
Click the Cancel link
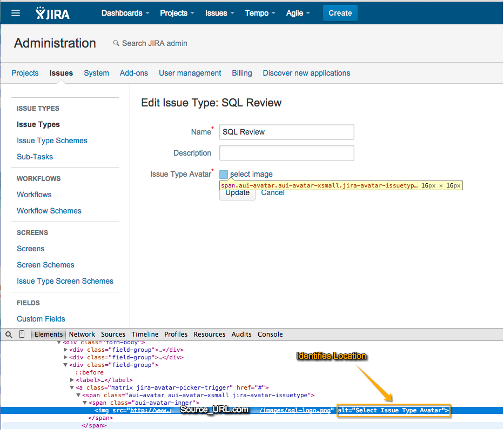click(273, 193)
